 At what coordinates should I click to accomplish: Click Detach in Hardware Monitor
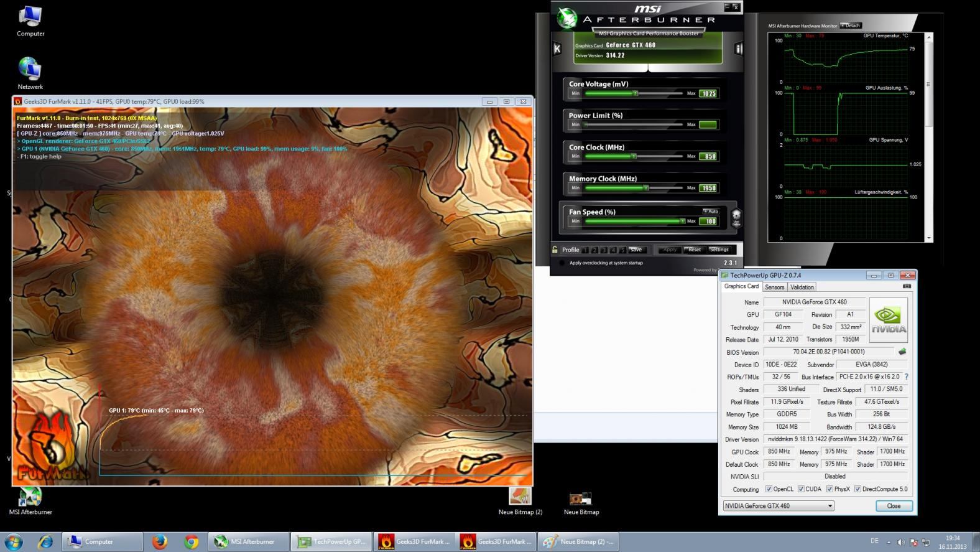point(851,26)
